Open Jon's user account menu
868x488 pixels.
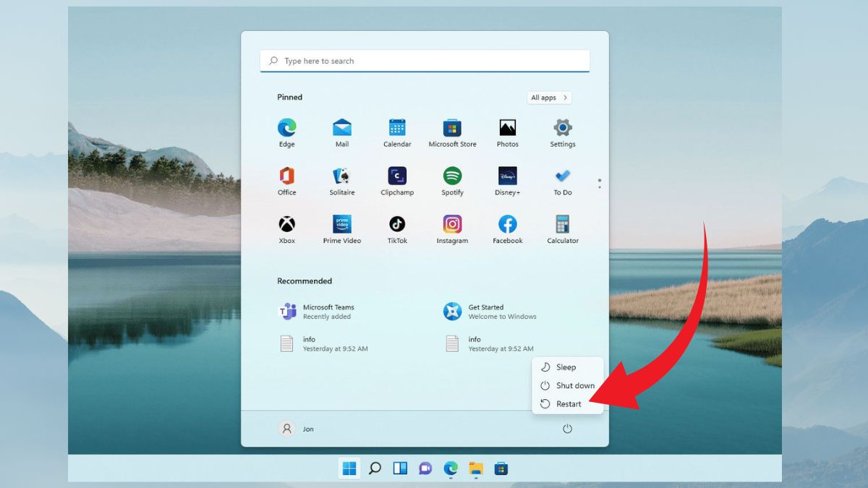[297, 429]
